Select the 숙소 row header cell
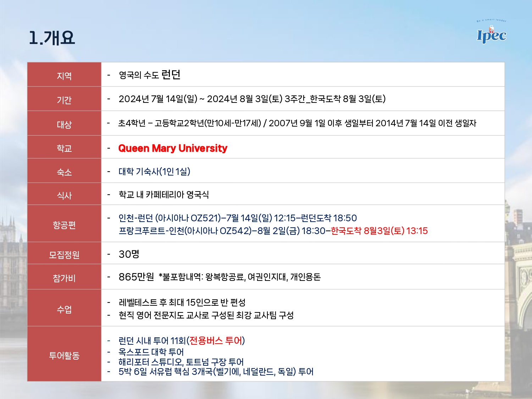Viewport: 532px width, 399px height. pyautogui.click(x=64, y=172)
